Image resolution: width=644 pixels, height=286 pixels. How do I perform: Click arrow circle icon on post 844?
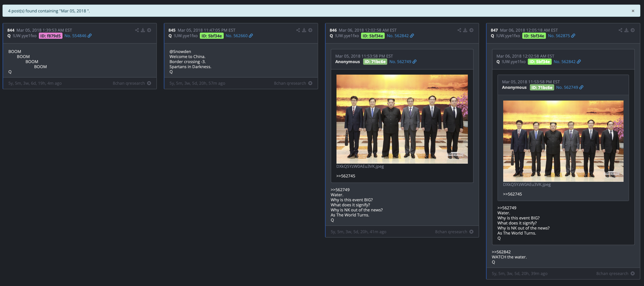[149, 30]
